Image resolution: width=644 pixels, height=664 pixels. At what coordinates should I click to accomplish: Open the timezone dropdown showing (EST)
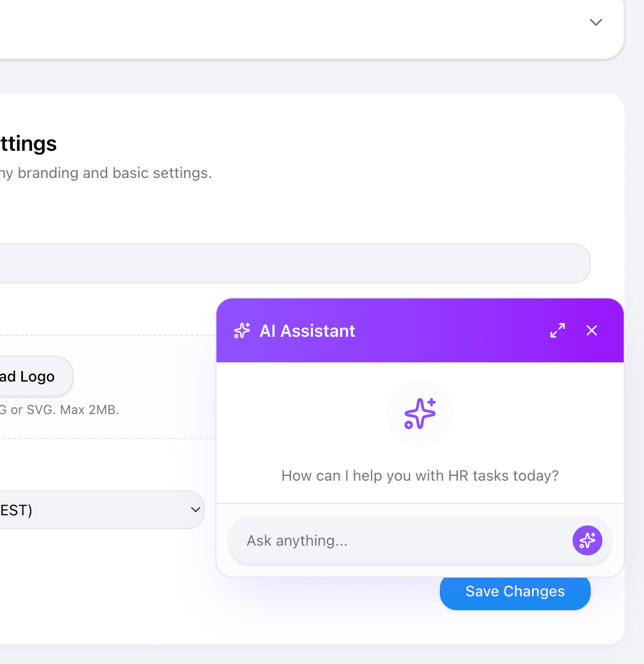[x=101, y=509]
